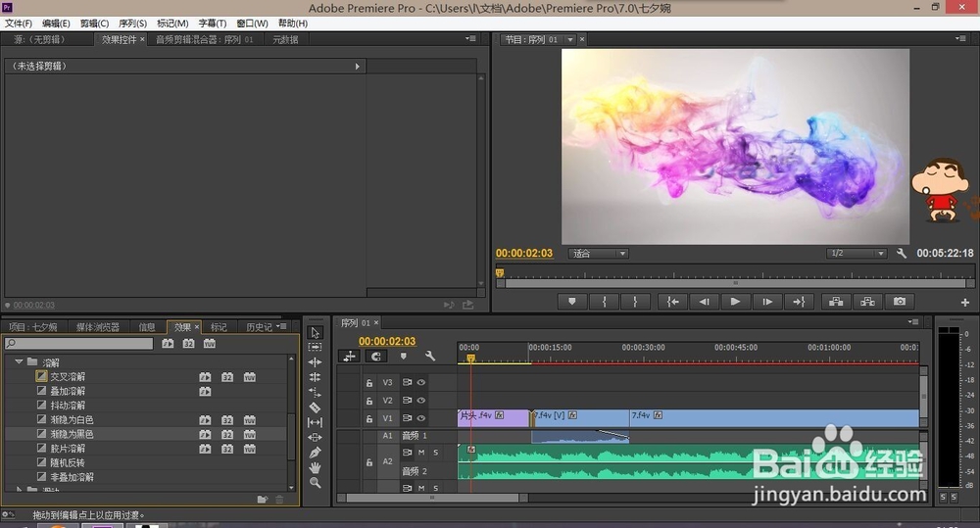Hide V3 track output eye

(x=421, y=382)
